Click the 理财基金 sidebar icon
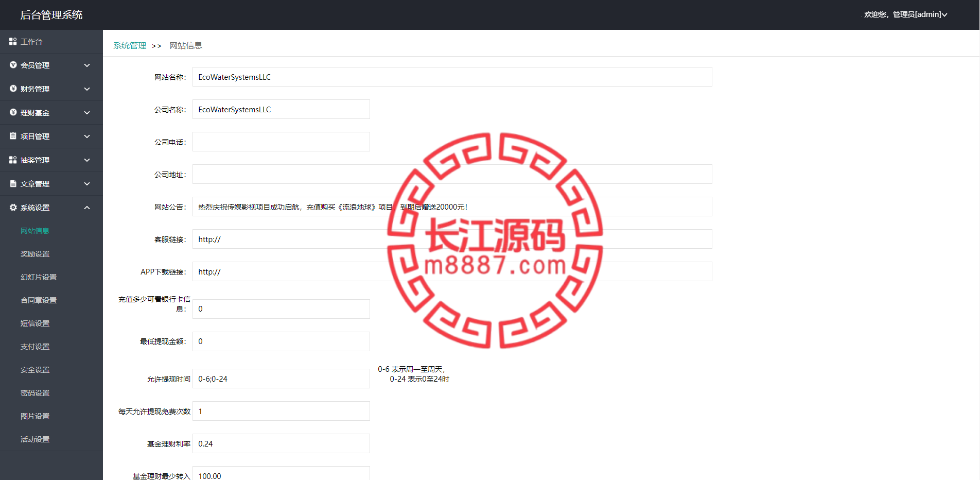980x480 pixels. tap(13, 112)
